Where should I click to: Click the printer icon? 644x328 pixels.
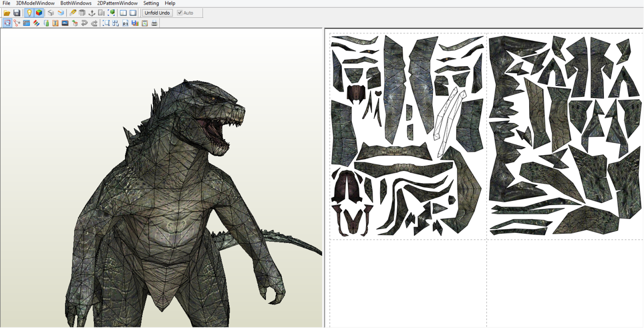pos(155,23)
